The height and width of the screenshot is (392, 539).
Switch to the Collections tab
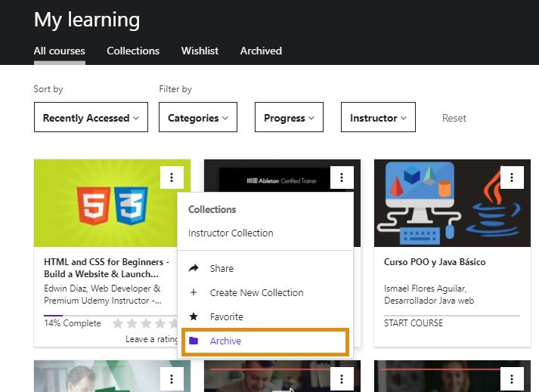point(133,51)
